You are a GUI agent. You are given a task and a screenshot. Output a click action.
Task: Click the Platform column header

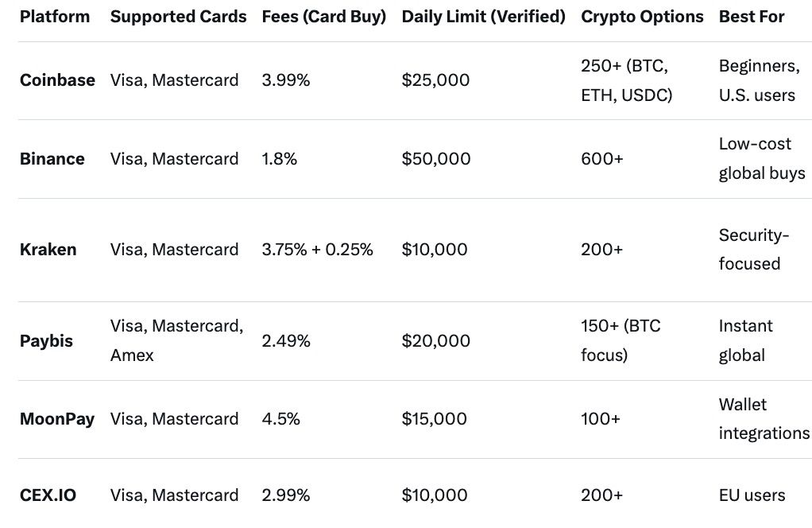click(x=55, y=17)
